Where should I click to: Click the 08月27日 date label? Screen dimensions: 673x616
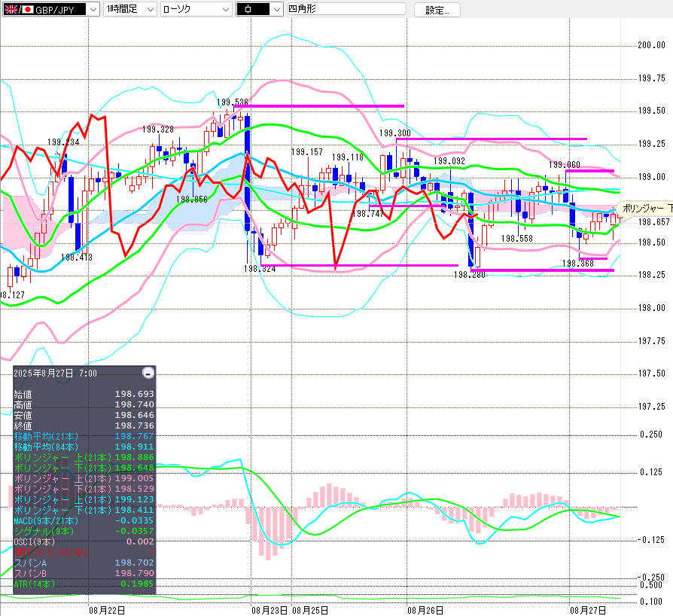pyautogui.click(x=588, y=611)
